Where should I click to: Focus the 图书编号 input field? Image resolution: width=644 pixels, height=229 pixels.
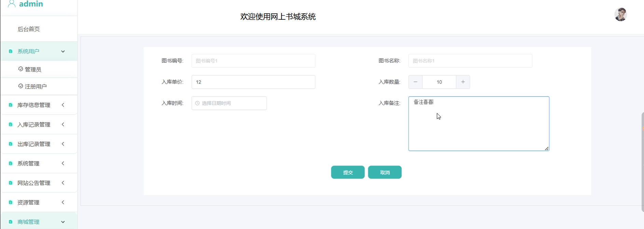pos(253,61)
